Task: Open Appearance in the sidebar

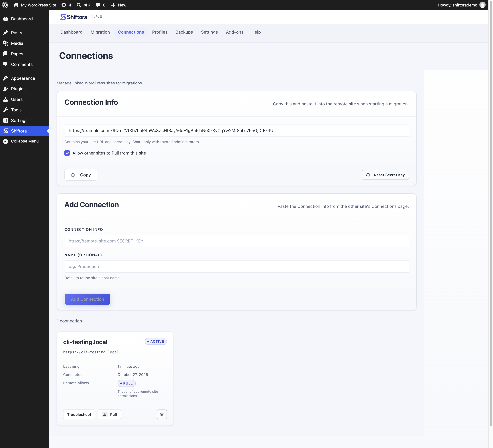Action: click(24, 78)
